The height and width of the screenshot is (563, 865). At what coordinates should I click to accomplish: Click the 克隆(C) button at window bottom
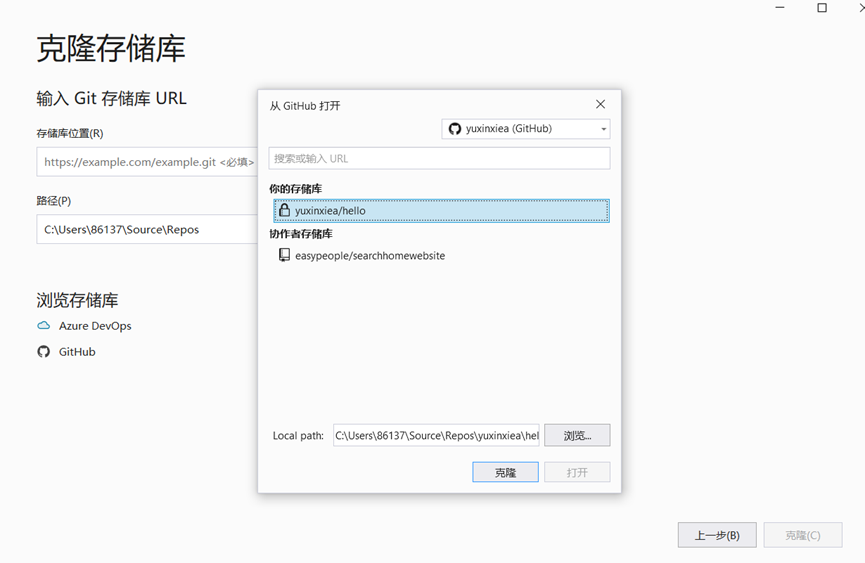pos(803,535)
